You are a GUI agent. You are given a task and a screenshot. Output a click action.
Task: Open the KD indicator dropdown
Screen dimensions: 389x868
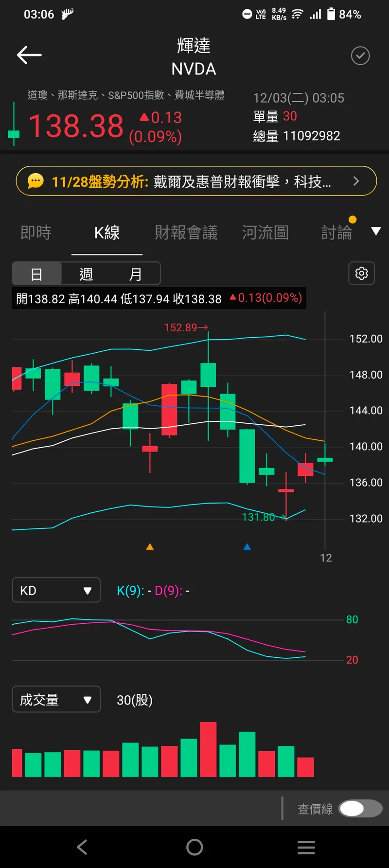[56, 590]
